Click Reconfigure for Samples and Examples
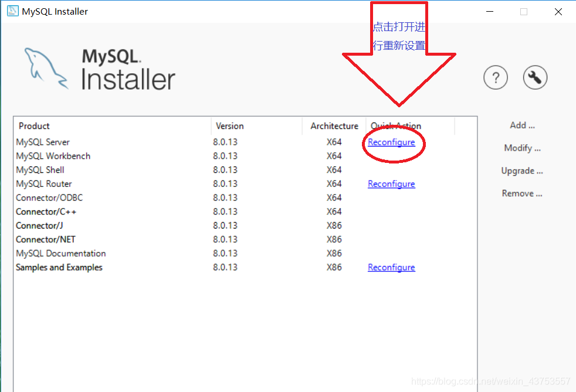 tap(391, 268)
